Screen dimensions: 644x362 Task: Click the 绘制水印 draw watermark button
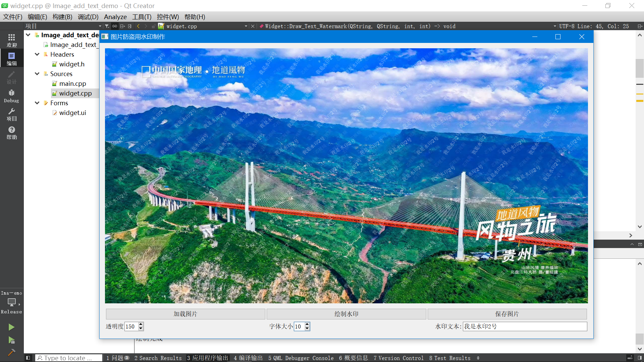(346, 314)
